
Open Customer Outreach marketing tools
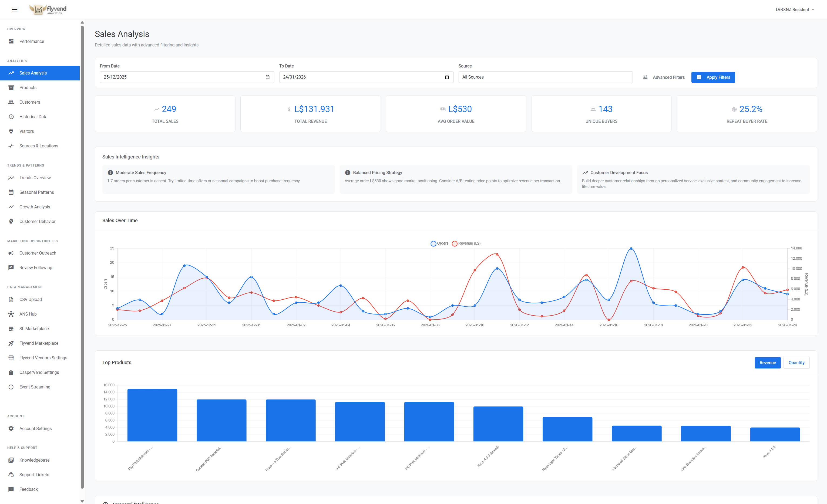[38, 253]
